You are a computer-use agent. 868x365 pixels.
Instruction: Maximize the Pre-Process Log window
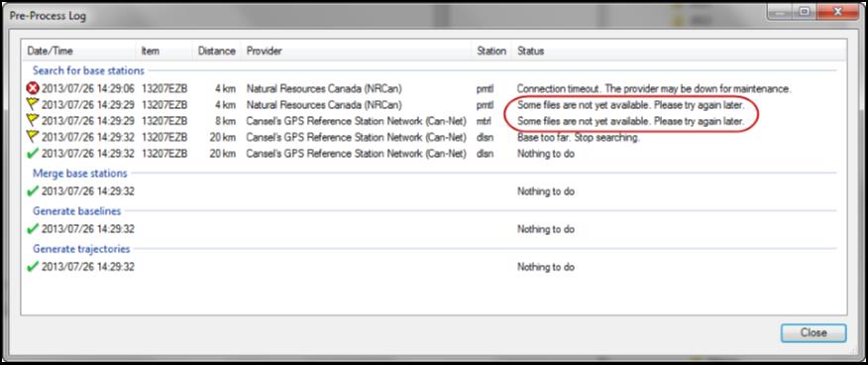click(x=804, y=12)
